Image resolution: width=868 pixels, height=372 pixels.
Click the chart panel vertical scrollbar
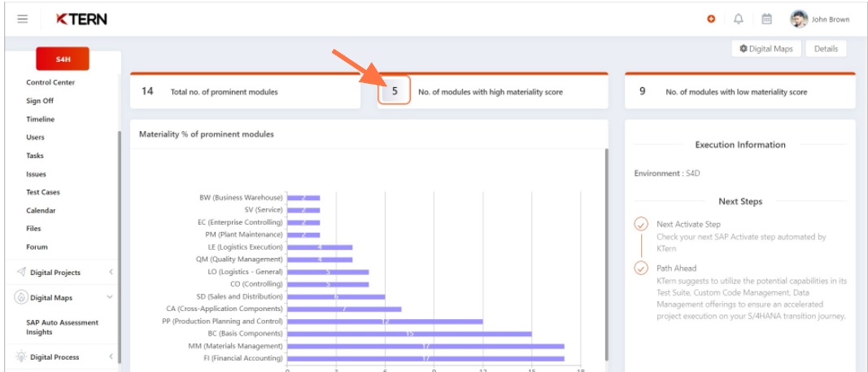click(x=605, y=244)
